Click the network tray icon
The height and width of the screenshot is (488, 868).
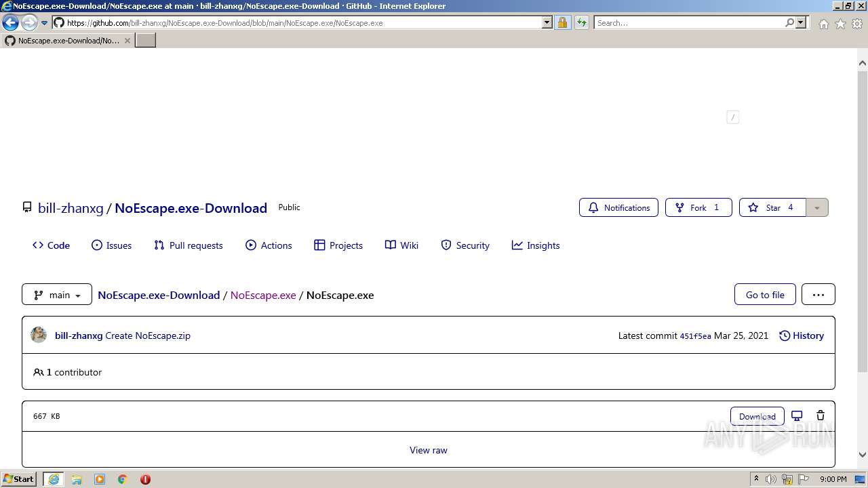point(787,479)
